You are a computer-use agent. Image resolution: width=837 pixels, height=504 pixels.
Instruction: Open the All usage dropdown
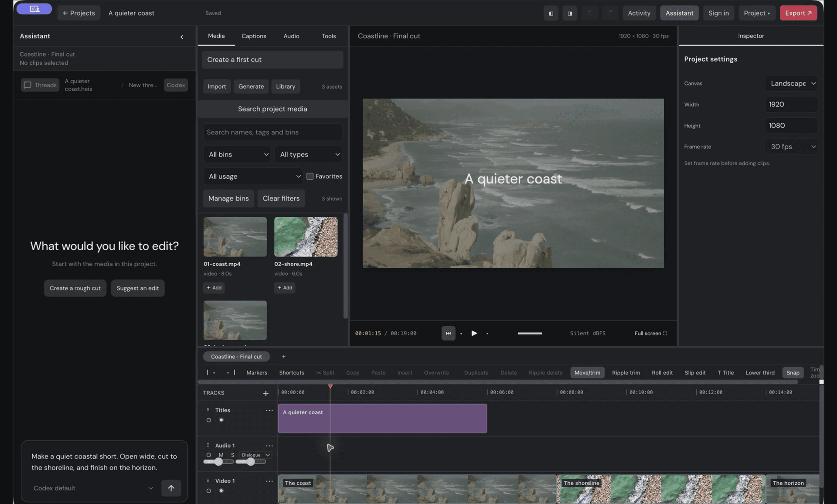pos(253,177)
